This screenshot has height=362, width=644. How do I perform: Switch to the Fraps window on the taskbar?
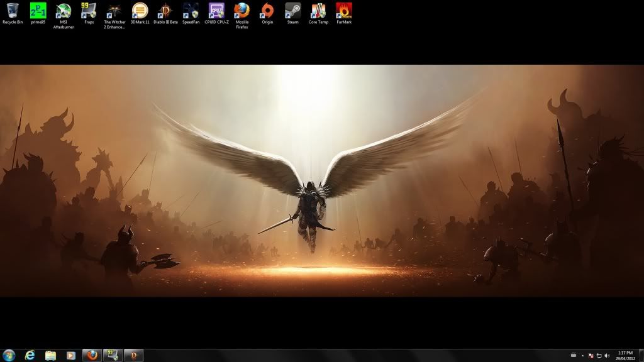113,356
